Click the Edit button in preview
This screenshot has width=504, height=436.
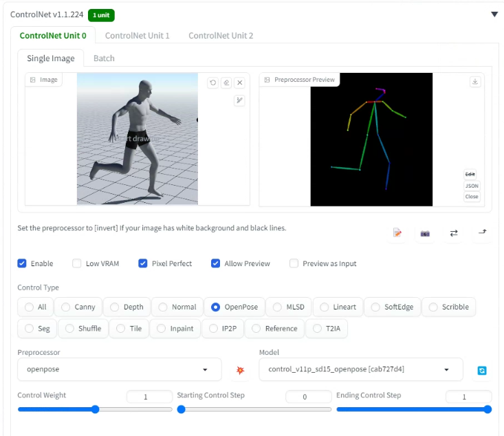(x=470, y=174)
